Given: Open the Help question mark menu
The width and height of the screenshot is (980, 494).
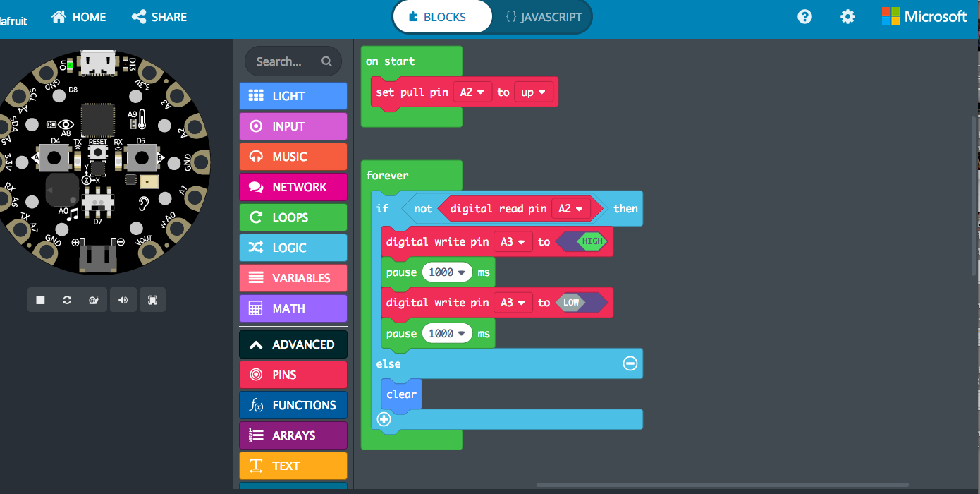Looking at the screenshot, I should (804, 17).
